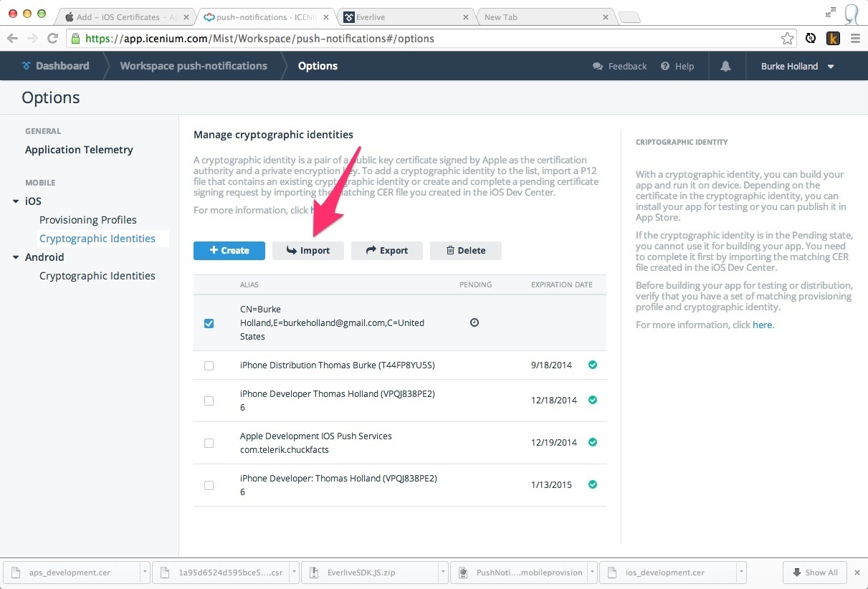Click the notifications bell icon

(725, 66)
